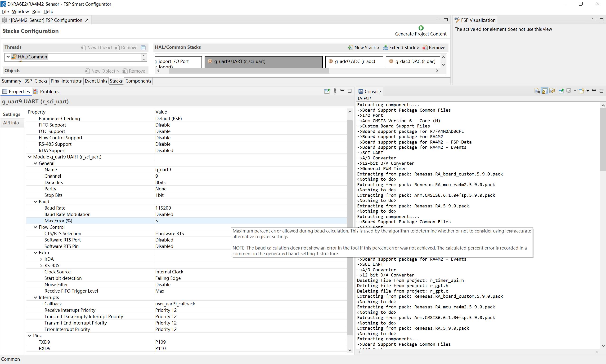
Task: Select the g_adc0 ADC (r_adc) stack
Action: [x=354, y=61]
